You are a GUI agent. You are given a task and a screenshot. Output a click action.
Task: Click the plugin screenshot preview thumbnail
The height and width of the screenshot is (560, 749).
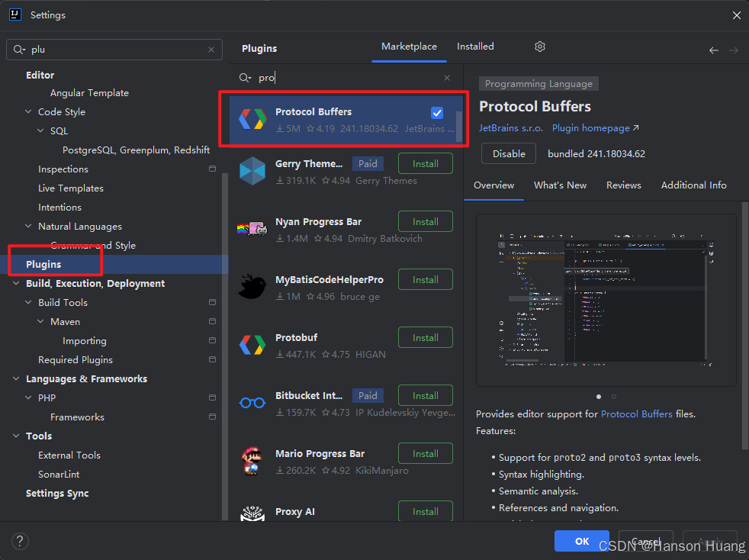tap(606, 300)
